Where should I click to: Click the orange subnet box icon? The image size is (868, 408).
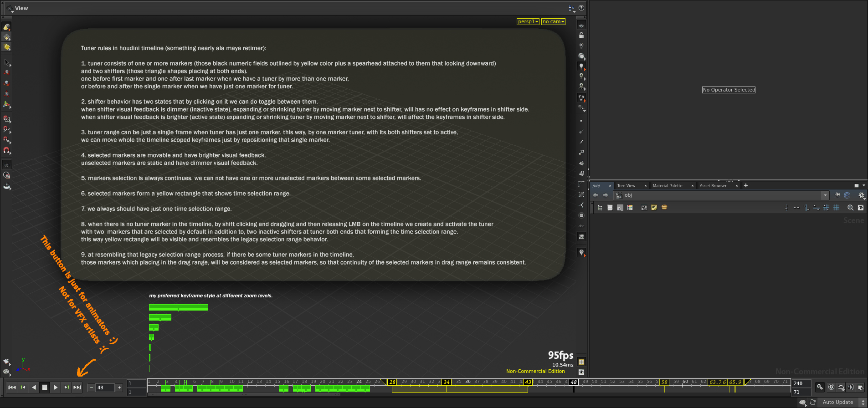coord(664,208)
